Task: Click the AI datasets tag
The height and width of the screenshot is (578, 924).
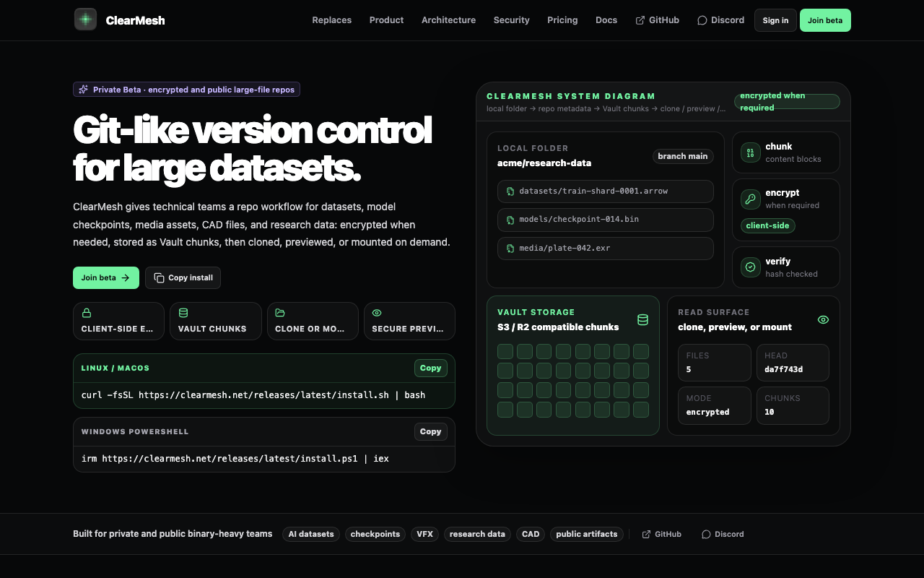Action: point(311,535)
